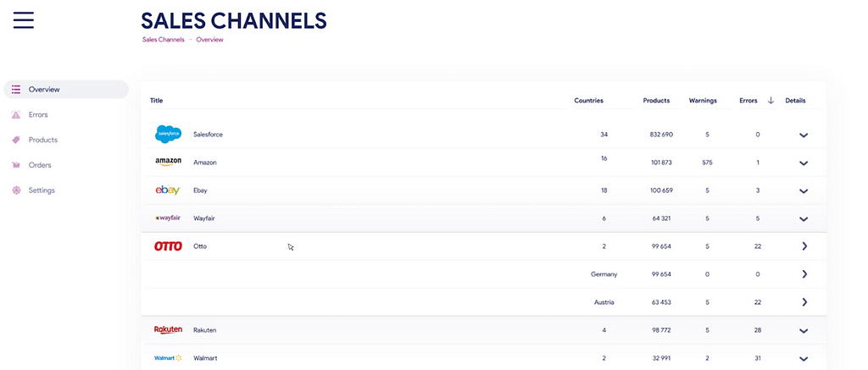The height and width of the screenshot is (370, 868).
Task: Open the hamburger menu icon
Action: click(24, 20)
